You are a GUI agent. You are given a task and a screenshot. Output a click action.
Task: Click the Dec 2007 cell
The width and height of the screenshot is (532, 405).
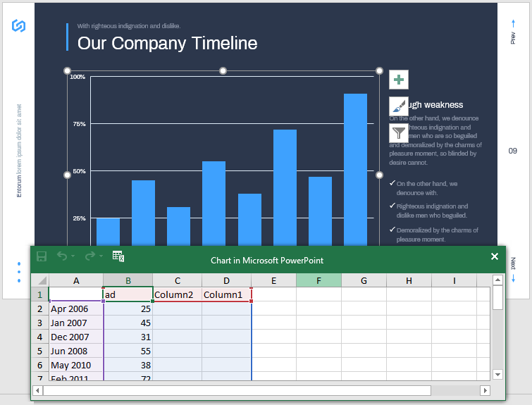point(76,337)
